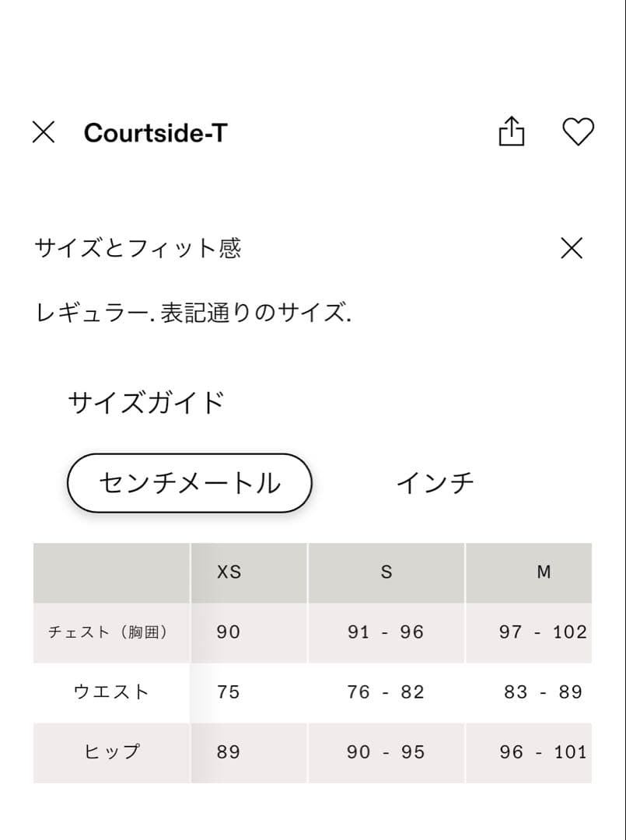Select the XS chest value 90
The width and height of the screenshot is (626, 840).
pos(226,632)
